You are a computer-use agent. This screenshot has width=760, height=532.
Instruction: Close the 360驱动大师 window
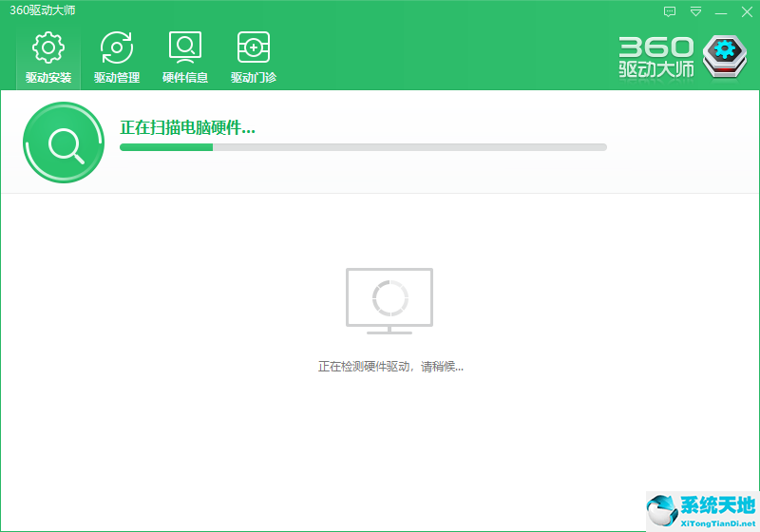click(746, 11)
